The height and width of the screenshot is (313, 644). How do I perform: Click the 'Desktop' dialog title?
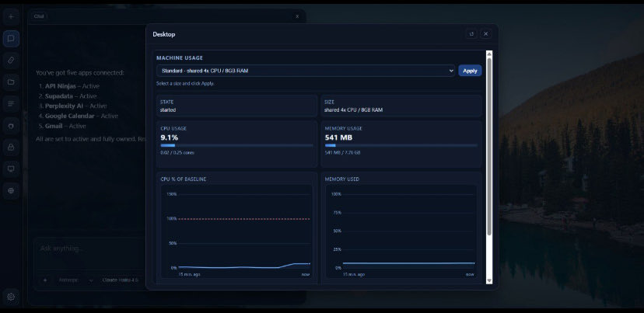(x=164, y=34)
